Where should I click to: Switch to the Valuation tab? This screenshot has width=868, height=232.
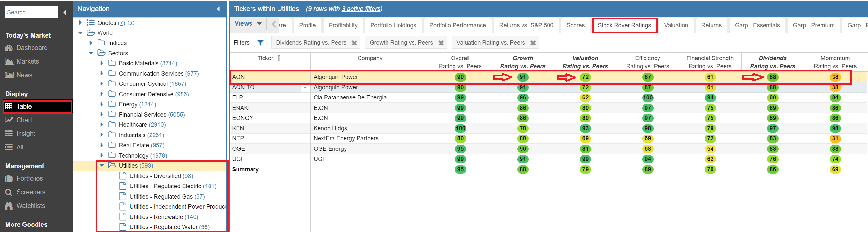tap(676, 25)
